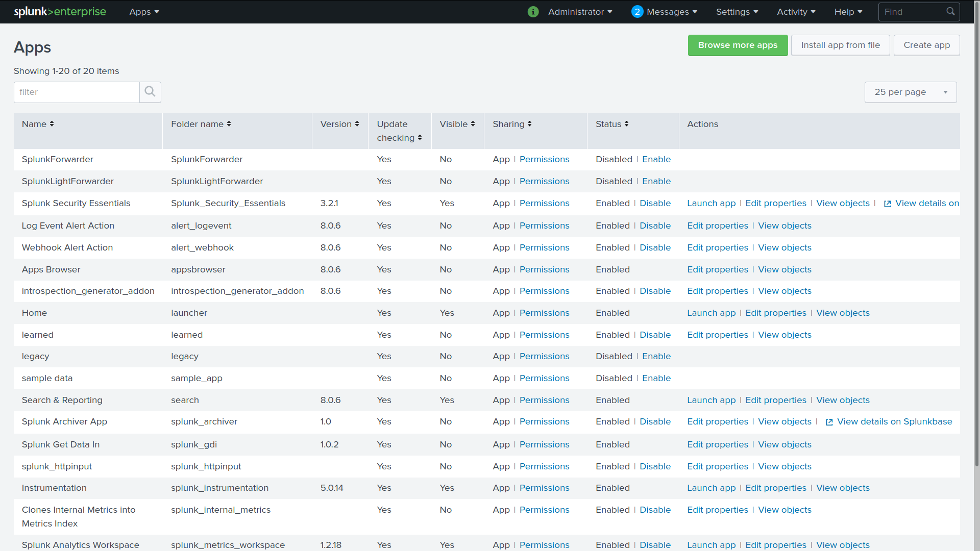Image resolution: width=980 pixels, height=551 pixels.
Task: Disable the Splunk Security Essentials app
Action: click(655, 203)
